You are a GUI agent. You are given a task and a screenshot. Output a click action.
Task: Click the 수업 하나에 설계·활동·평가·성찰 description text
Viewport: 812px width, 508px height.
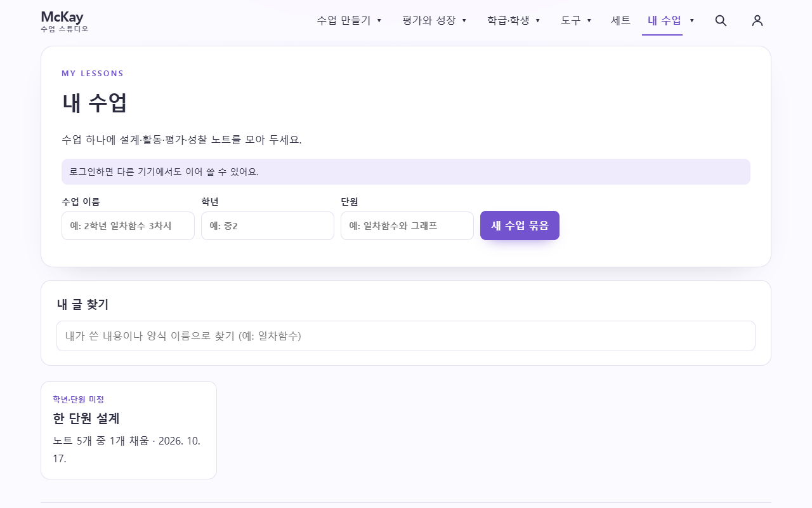[181, 140]
